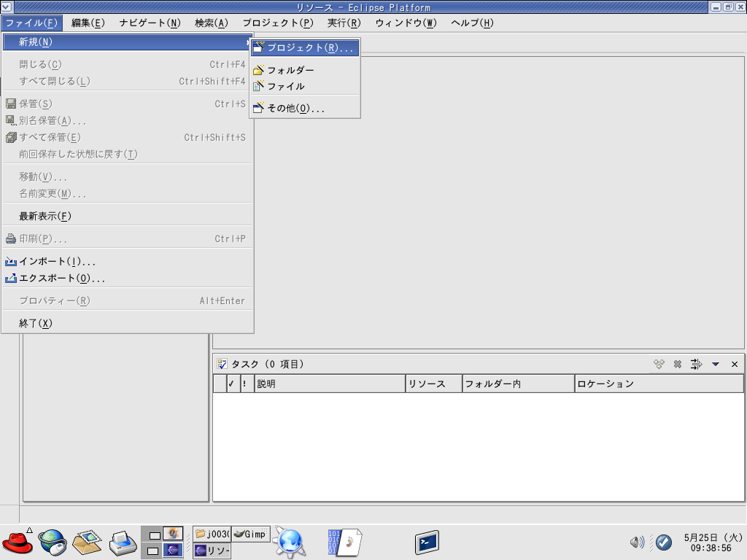Launch the mail envelope icon in panel
This screenshot has height=560, width=747.
(88, 542)
